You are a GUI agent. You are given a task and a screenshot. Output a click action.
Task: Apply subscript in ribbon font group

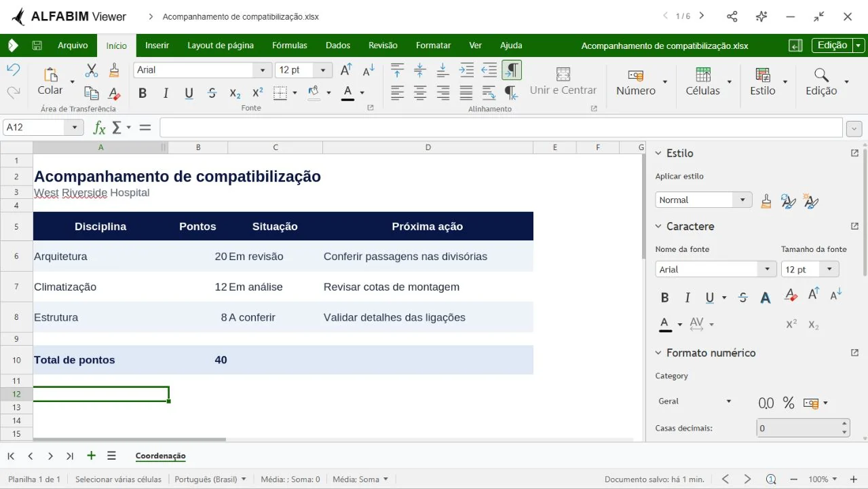click(235, 93)
